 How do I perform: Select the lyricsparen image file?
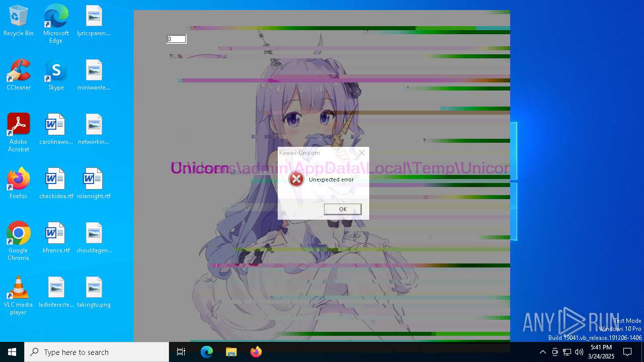94,21
